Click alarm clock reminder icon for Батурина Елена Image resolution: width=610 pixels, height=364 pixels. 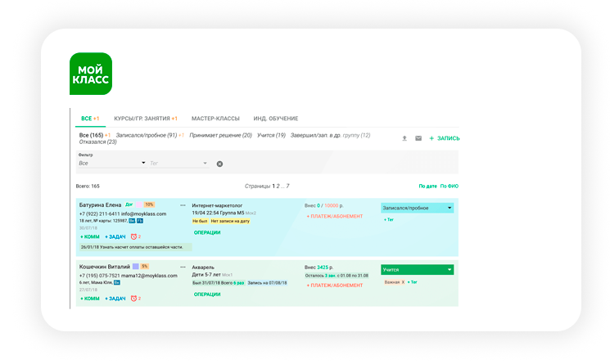click(x=134, y=236)
